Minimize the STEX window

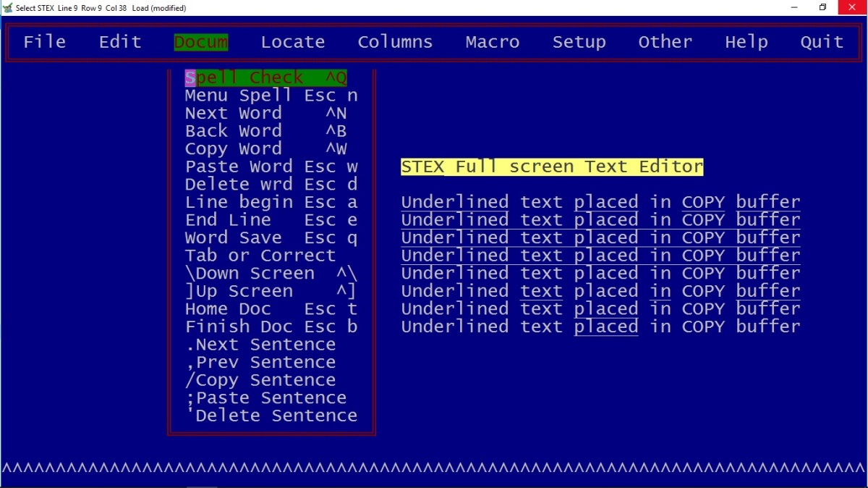click(793, 8)
